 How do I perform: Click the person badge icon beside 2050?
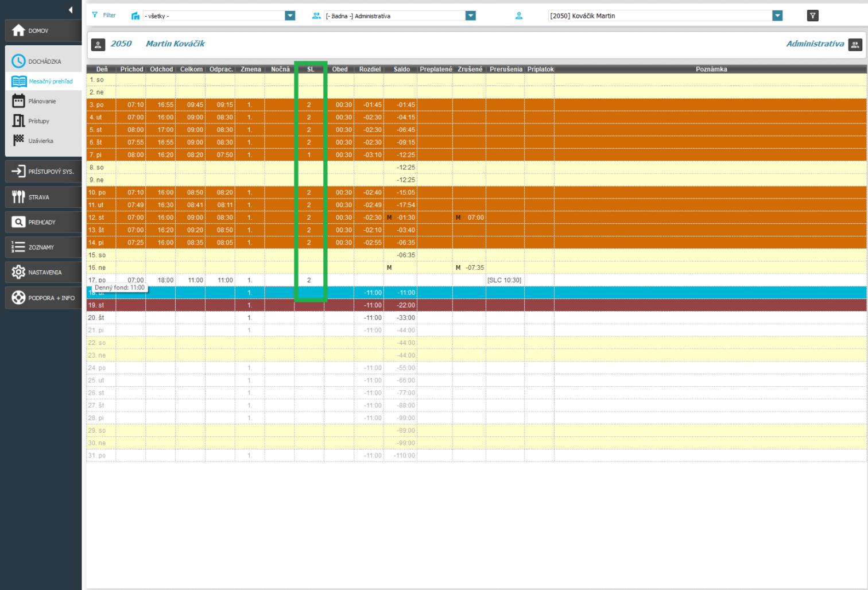[98, 44]
